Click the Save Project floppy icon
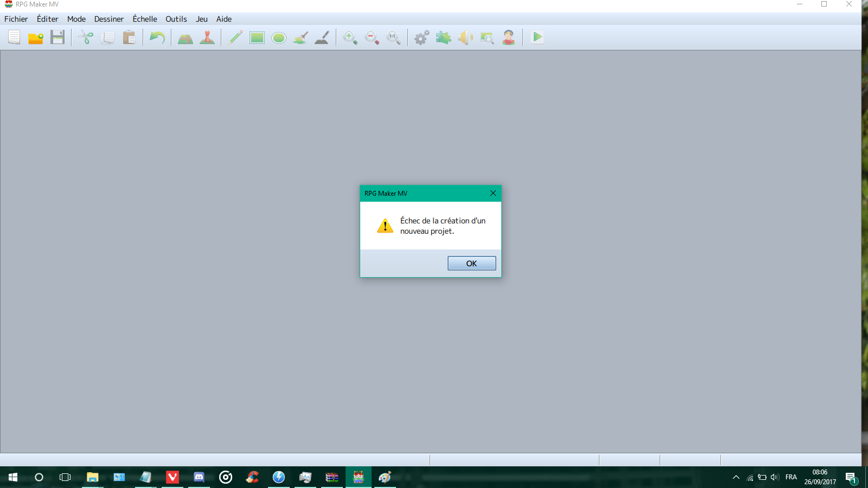Screen dimensions: 868x488 (58, 37)
